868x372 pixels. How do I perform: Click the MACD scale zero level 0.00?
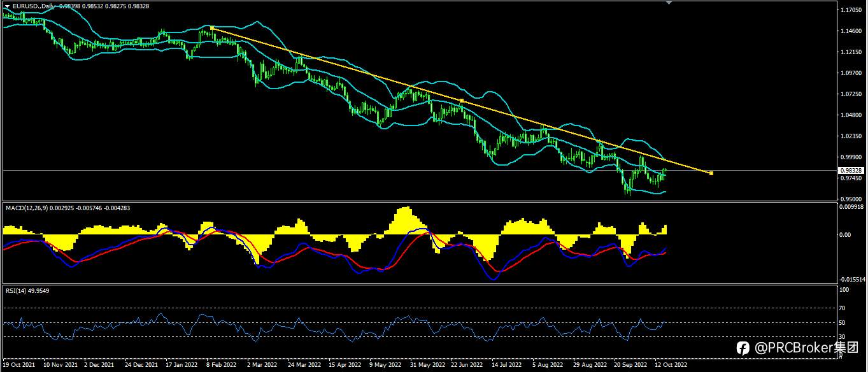point(845,235)
